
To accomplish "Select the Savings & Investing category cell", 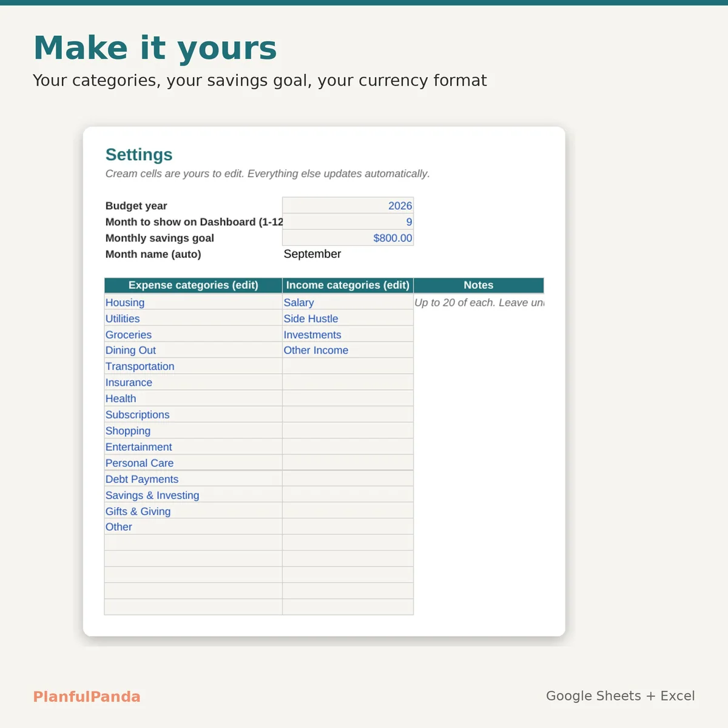I will [194, 494].
